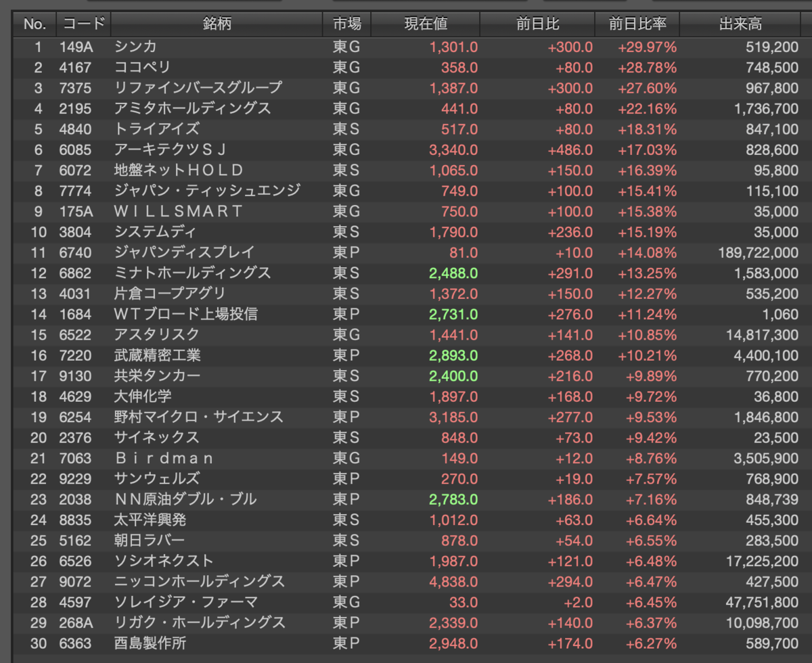Select 野村マイクロ・サイエンス name

199,417
